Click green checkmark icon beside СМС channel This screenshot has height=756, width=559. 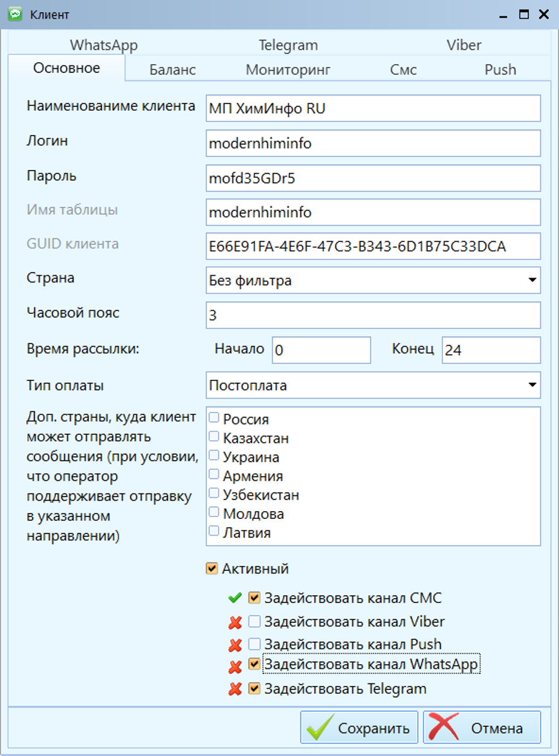coord(235,599)
